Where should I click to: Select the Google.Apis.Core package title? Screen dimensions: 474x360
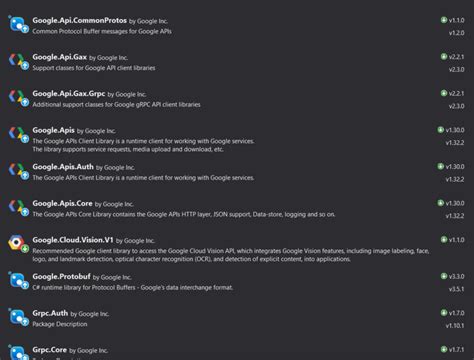[62, 203]
